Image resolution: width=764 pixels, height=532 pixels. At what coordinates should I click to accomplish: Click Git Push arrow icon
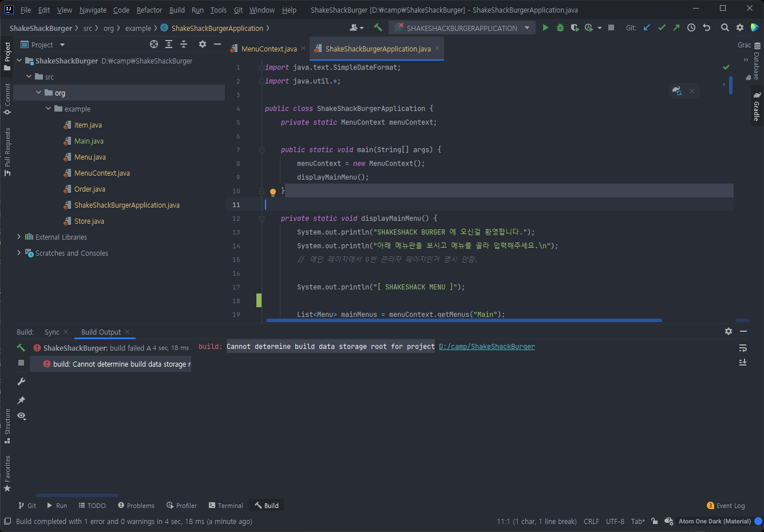click(676, 27)
